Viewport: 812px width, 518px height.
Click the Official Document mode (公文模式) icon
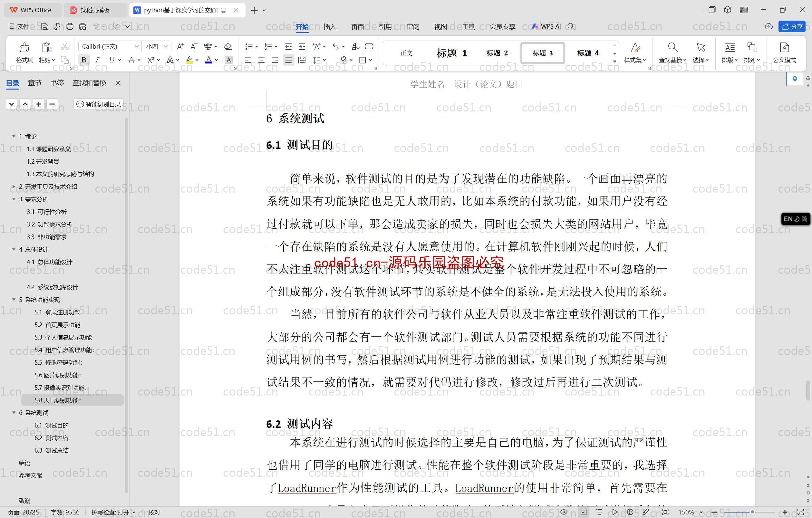[x=784, y=47]
